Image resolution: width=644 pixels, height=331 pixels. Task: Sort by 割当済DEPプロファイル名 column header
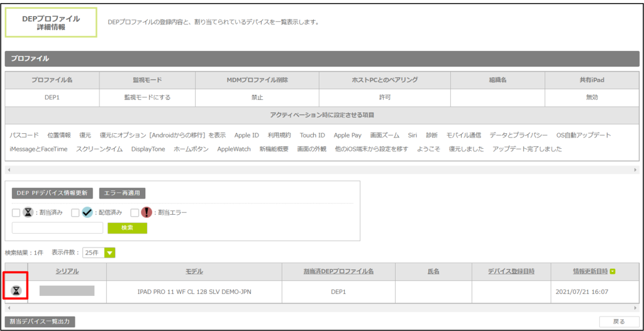coord(338,271)
